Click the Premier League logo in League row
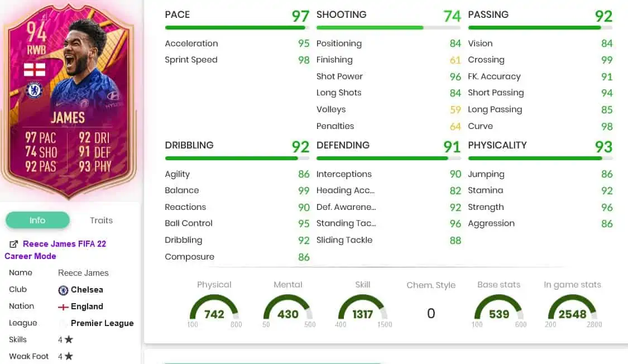This screenshot has width=628, height=364. coord(63,323)
